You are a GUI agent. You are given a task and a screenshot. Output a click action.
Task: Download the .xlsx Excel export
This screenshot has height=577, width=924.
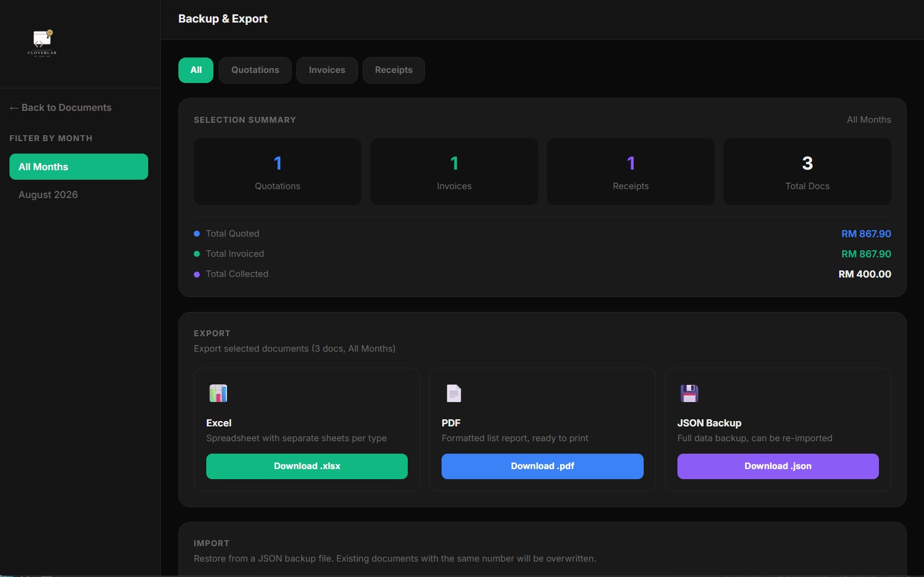(307, 466)
